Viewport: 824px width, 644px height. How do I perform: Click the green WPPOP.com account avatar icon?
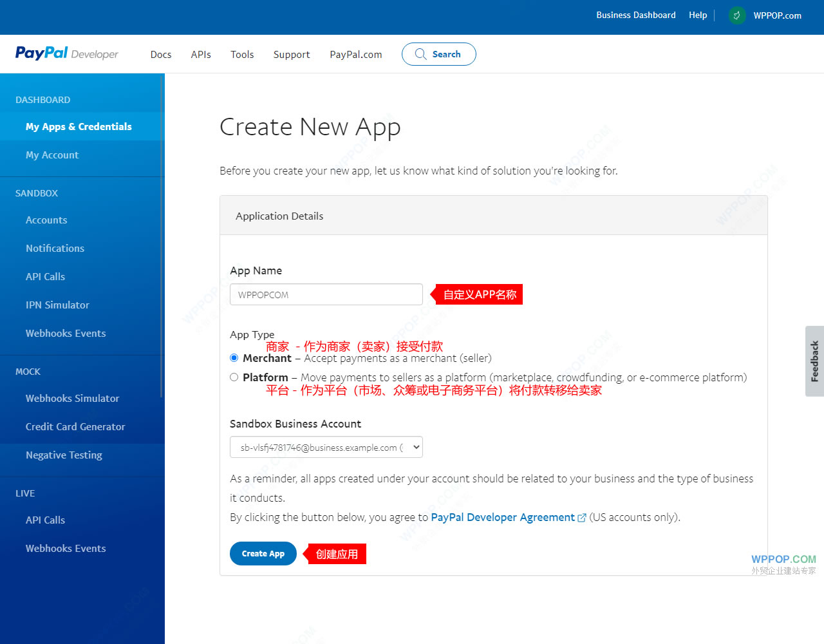(x=737, y=15)
